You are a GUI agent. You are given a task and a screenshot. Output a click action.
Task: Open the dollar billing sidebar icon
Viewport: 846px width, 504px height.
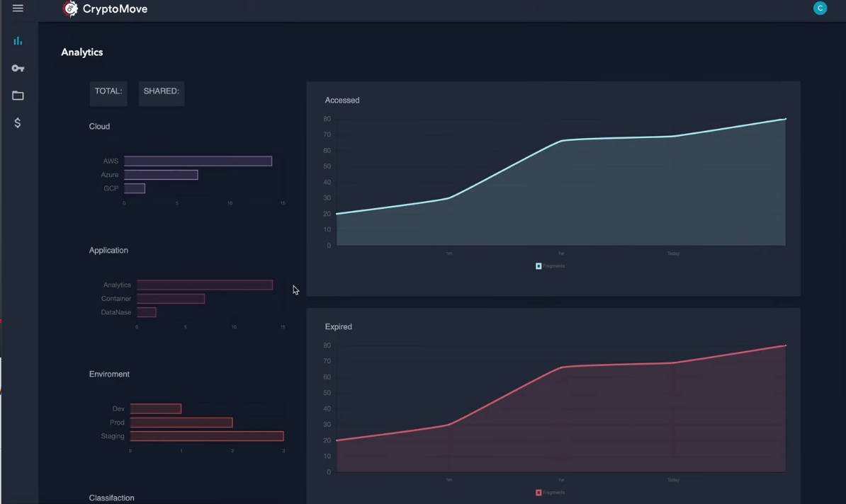pos(17,123)
